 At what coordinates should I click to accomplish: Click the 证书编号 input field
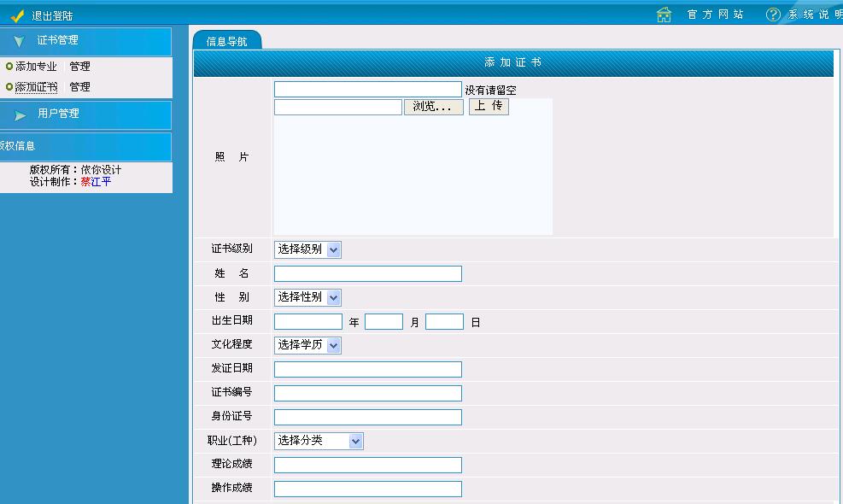[x=367, y=392]
